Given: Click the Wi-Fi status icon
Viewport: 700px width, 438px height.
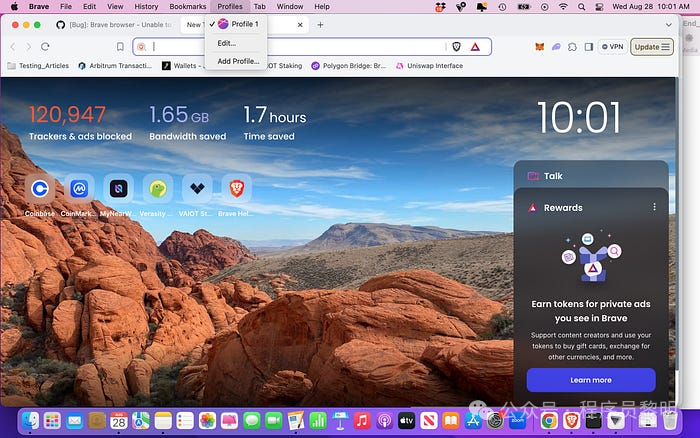Looking at the screenshot, I should tap(563, 7).
